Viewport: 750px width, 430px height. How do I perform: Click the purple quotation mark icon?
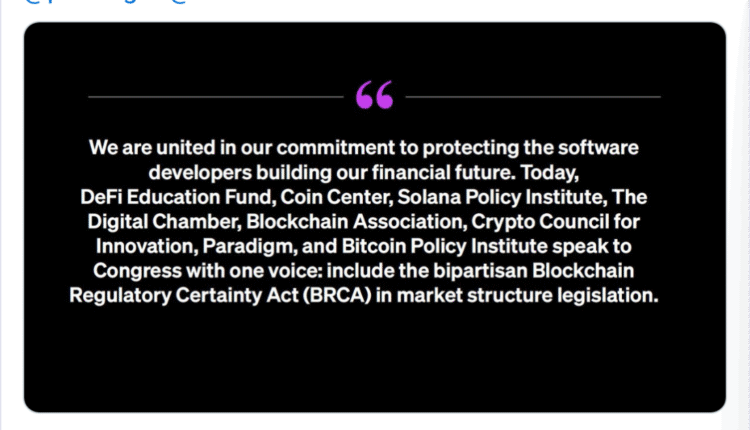coord(374,96)
